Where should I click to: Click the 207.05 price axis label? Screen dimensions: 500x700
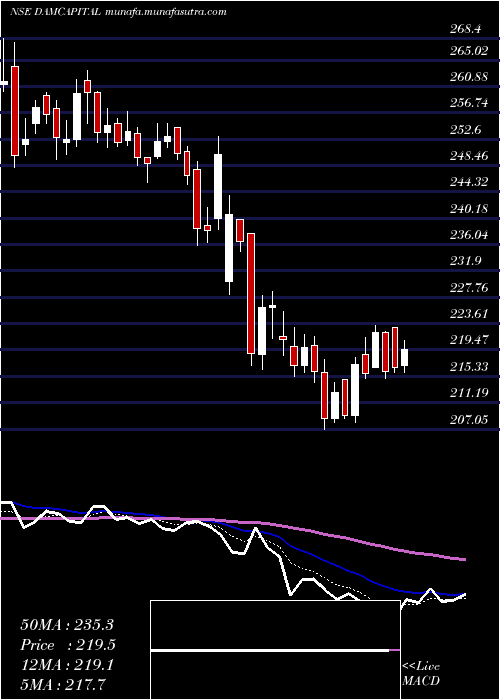click(x=468, y=419)
